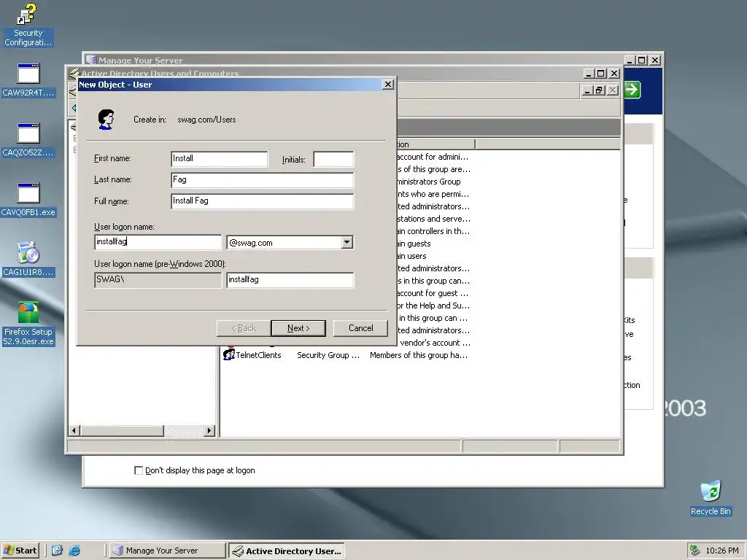
Task: Click 'stations and serve...' description row
Action: (433, 219)
